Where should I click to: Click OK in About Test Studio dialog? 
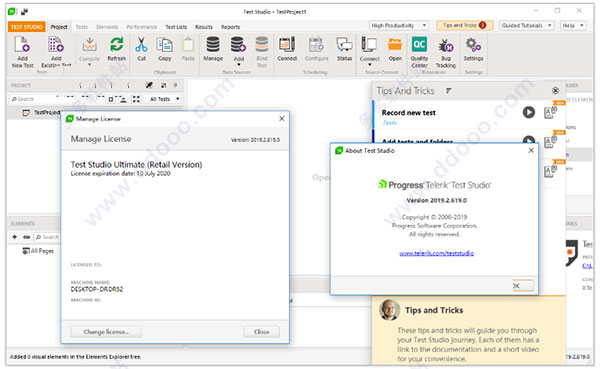(x=523, y=286)
